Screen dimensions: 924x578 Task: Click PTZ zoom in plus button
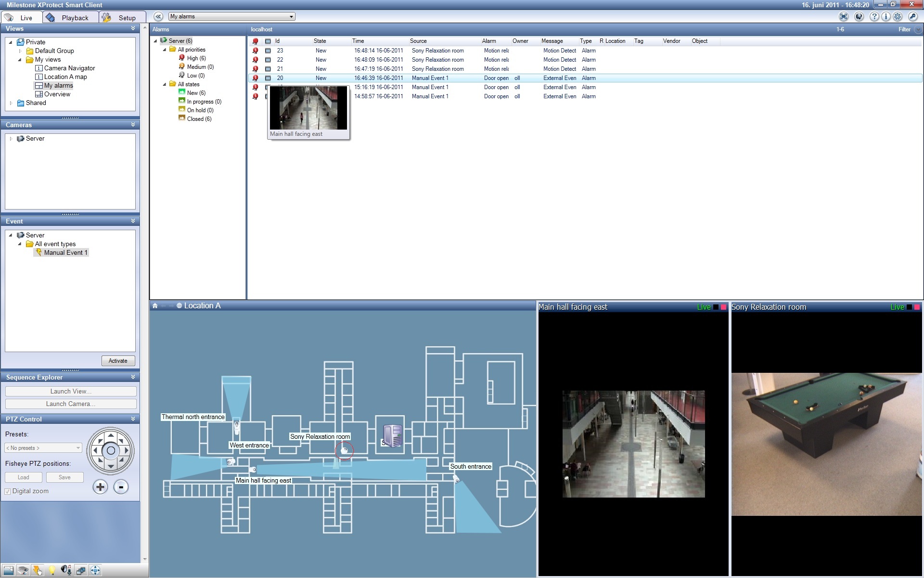coord(100,487)
